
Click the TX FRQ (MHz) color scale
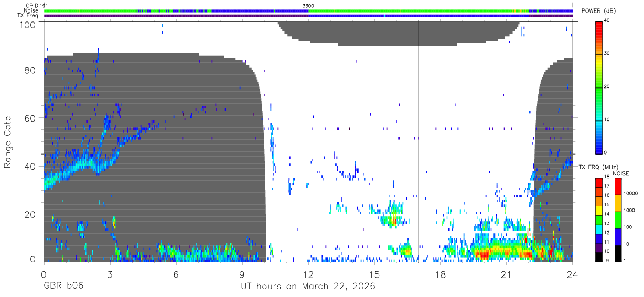(x=598, y=219)
